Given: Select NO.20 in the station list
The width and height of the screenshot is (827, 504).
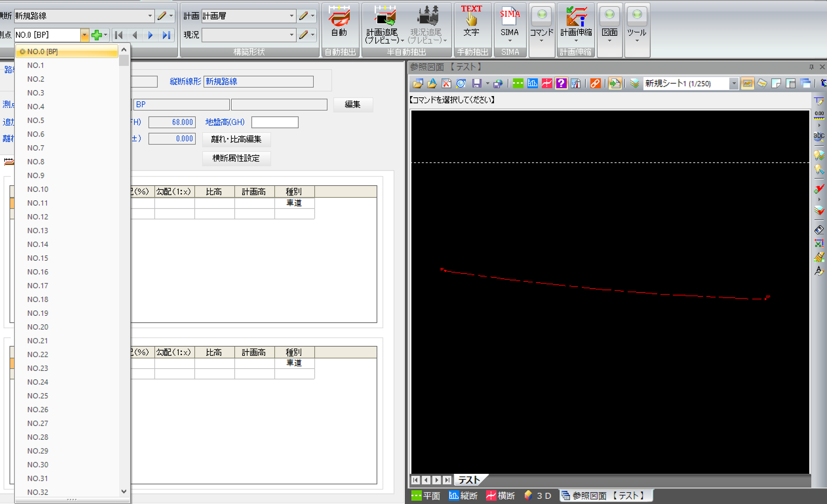Looking at the screenshot, I should 67,327.
